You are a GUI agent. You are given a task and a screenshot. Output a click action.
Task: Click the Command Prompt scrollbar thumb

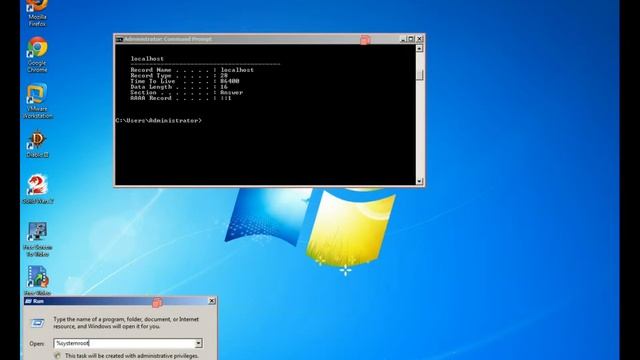(x=420, y=75)
